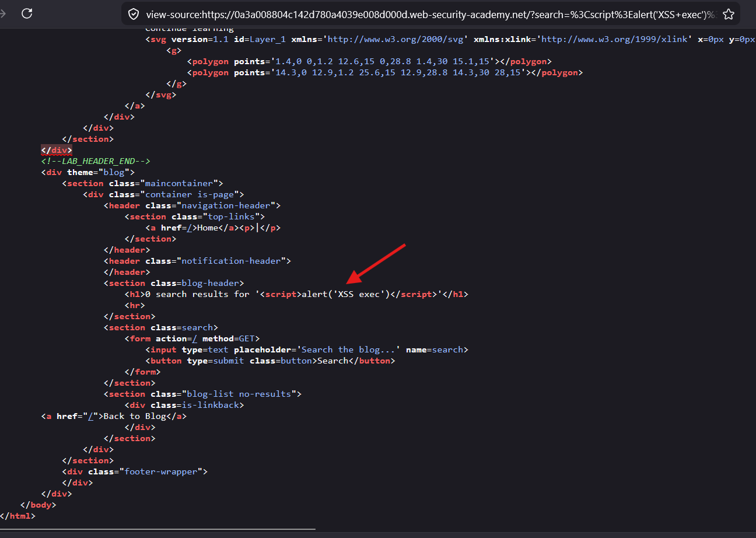Select the "top-links" class value

point(231,216)
